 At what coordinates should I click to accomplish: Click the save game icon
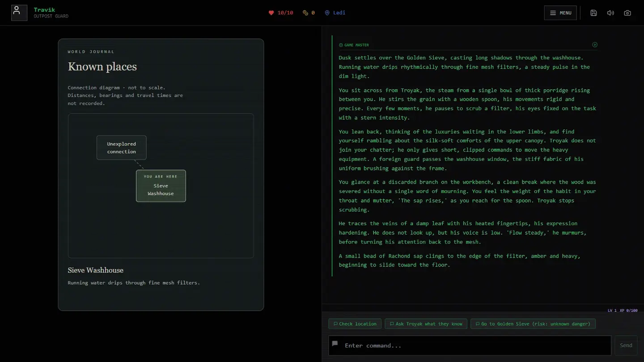pyautogui.click(x=593, y=13)
